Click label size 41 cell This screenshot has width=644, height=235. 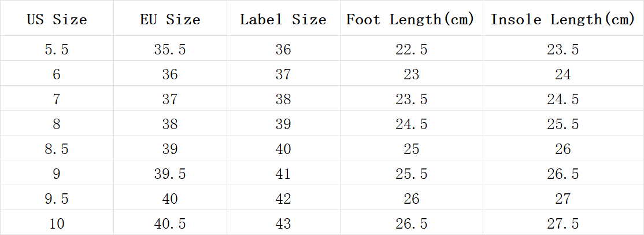click(283, 173)
